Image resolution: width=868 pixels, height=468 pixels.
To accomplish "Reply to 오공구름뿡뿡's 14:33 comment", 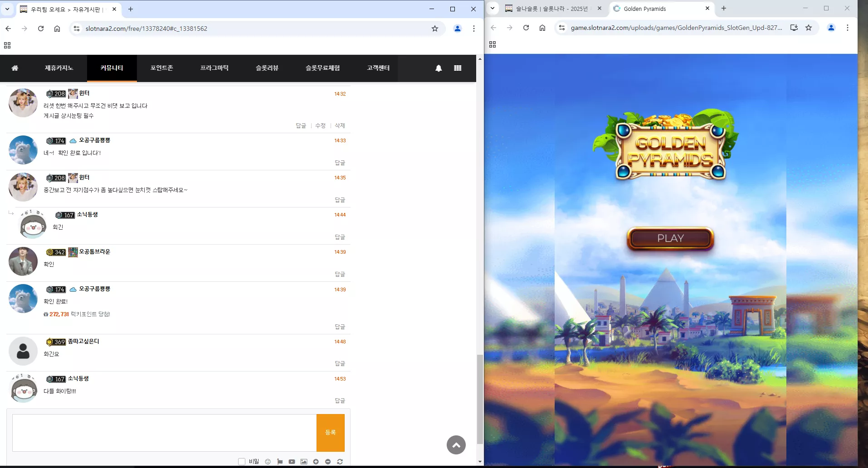I will 340,163.
